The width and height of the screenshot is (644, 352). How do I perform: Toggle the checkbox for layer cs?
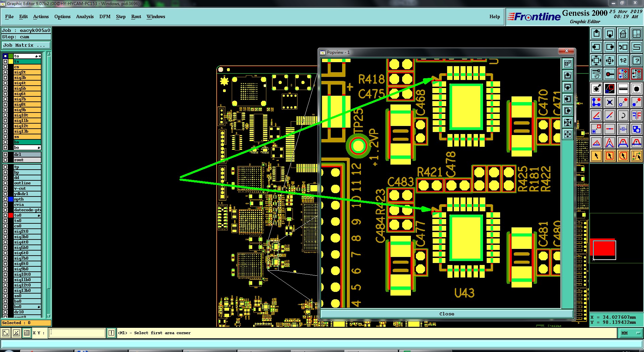(x=5, y=67)
